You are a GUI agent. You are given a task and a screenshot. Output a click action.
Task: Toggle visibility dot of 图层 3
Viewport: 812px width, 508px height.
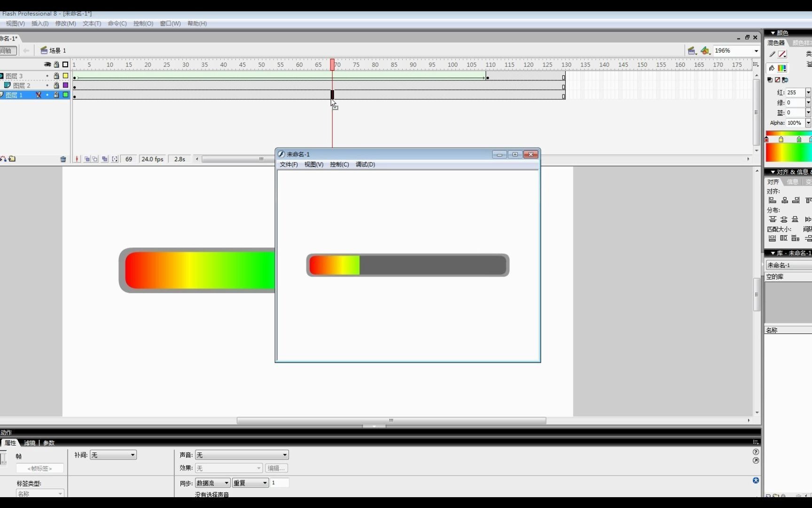[47, 76]
